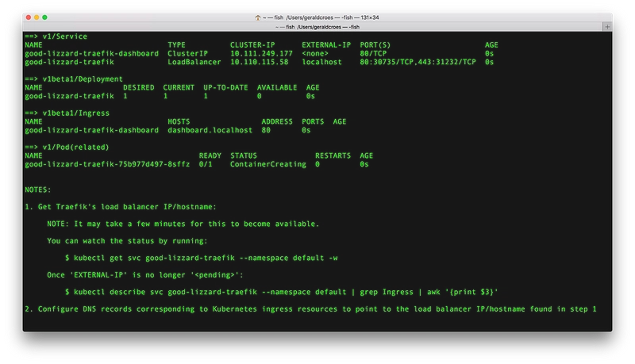Click the 'NOTE: It may take a few minutes' line

coord(183,224)
